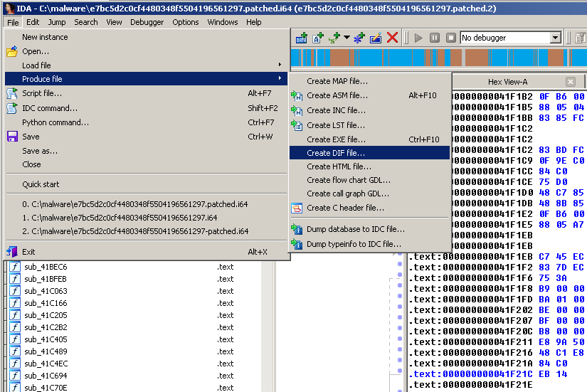Viewport: 587px width, 392px height.
Task: Click Dump database to IDC file
Action: tap(356, 229)
